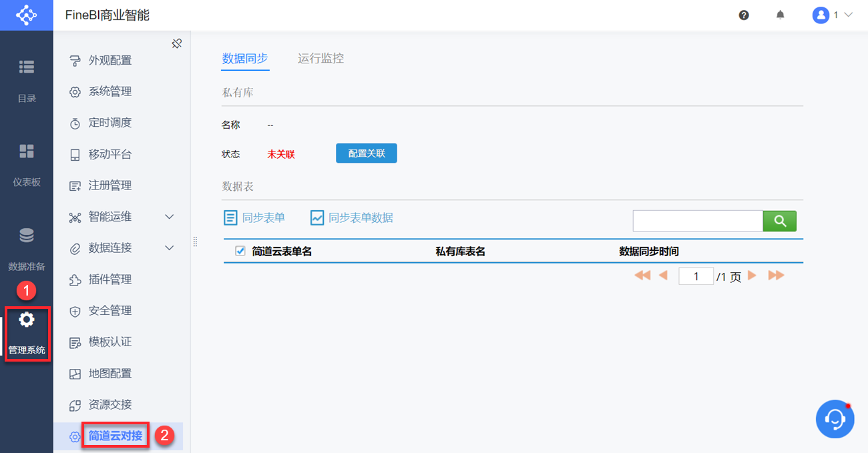Open 地图配置 menu item
The height and width of the screenshot is (453, 868).
tap(110, 374)
